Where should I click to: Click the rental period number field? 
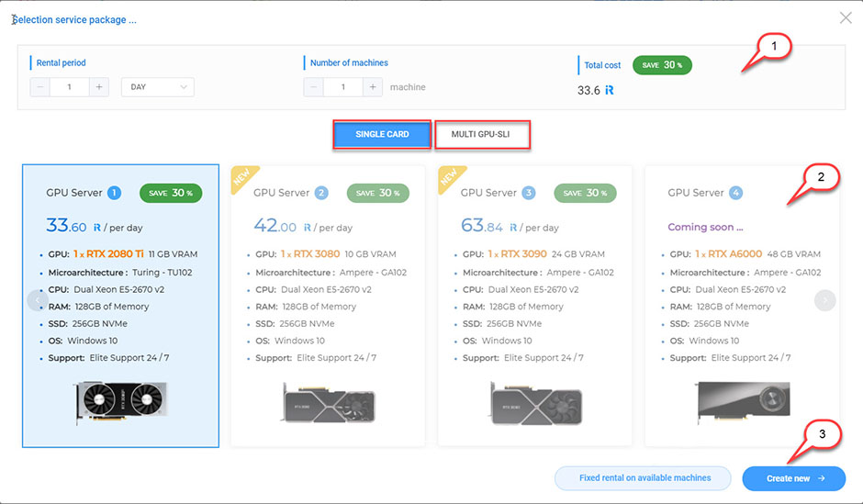click(x=70, y=87)
